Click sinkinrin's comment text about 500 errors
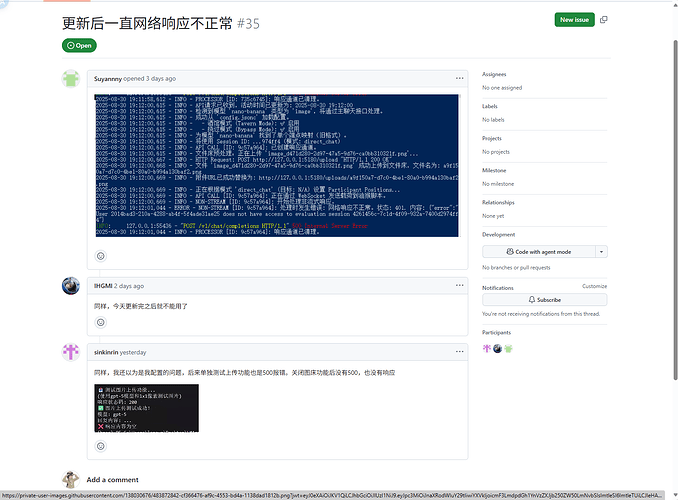678x500 pixels. (244, 372)
